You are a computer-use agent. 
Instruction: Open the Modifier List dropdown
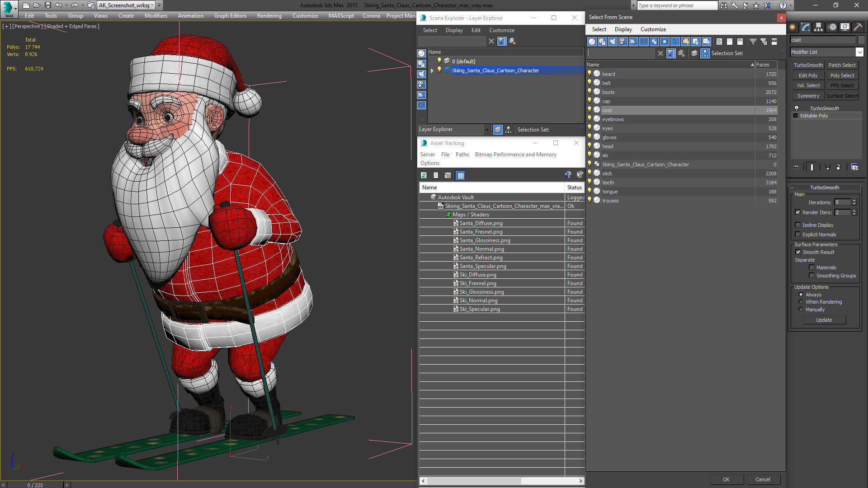pos(859,52)
